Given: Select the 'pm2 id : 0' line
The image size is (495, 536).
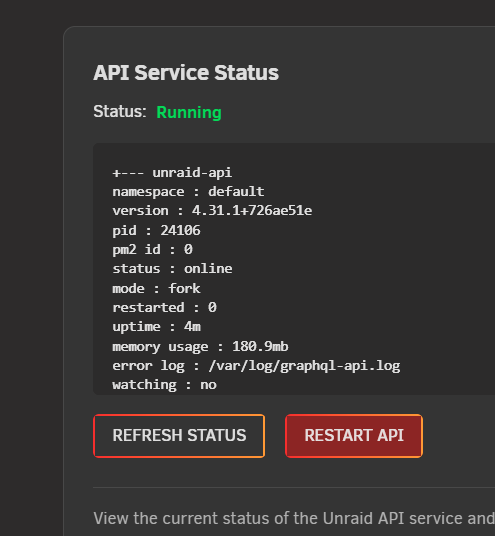Looking at the screenshot, I should coord(152,250).
